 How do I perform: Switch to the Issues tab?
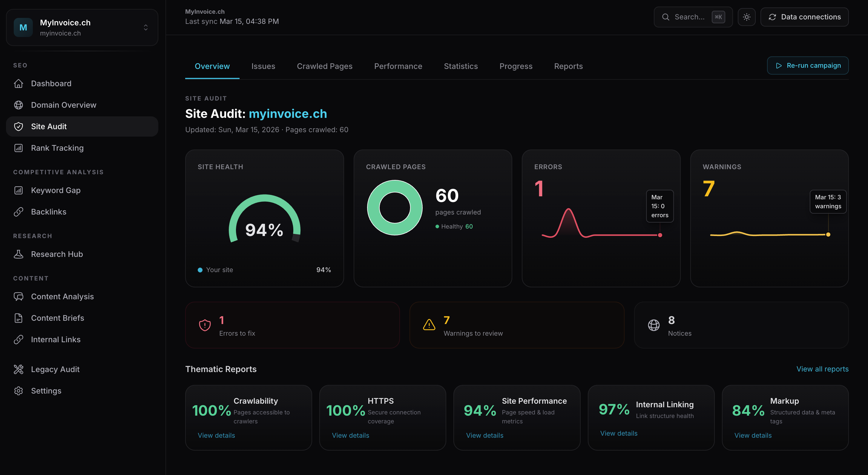(263, 66)
